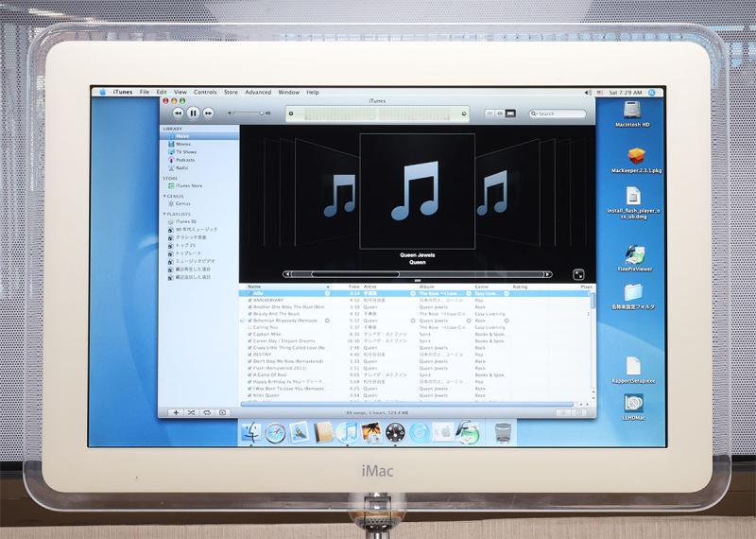
Task: Uncheck the ANNIVERSARY song checkbox
Action: (x=249, y=300)
